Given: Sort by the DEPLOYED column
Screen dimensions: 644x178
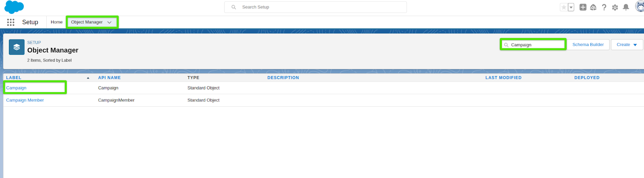Looking at the screenshot, I should (587, 78).
